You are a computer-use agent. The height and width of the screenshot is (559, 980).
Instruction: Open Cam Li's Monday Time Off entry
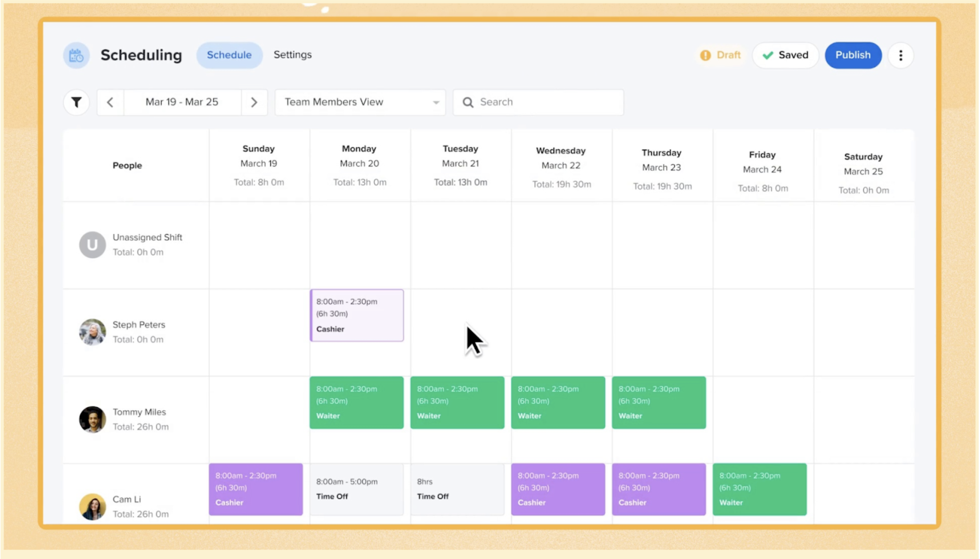pyautogui.click(x=356, y=489)
